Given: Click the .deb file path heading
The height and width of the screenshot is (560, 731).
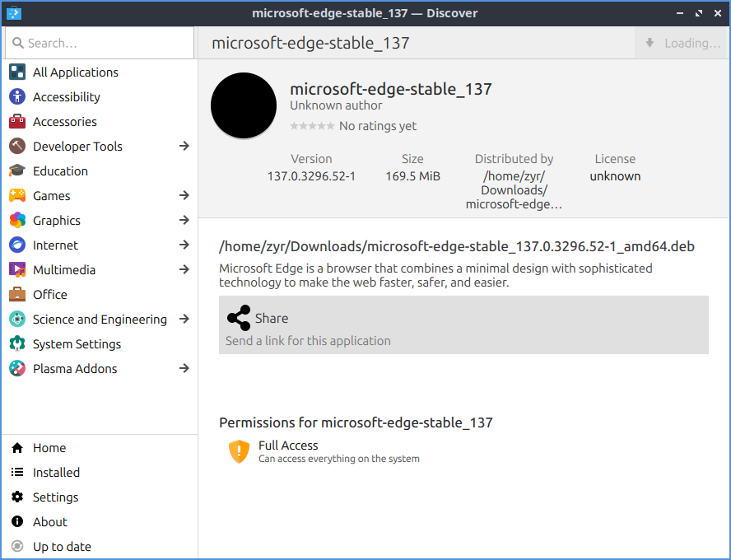Looking at the screenshot, I should 457,246.
